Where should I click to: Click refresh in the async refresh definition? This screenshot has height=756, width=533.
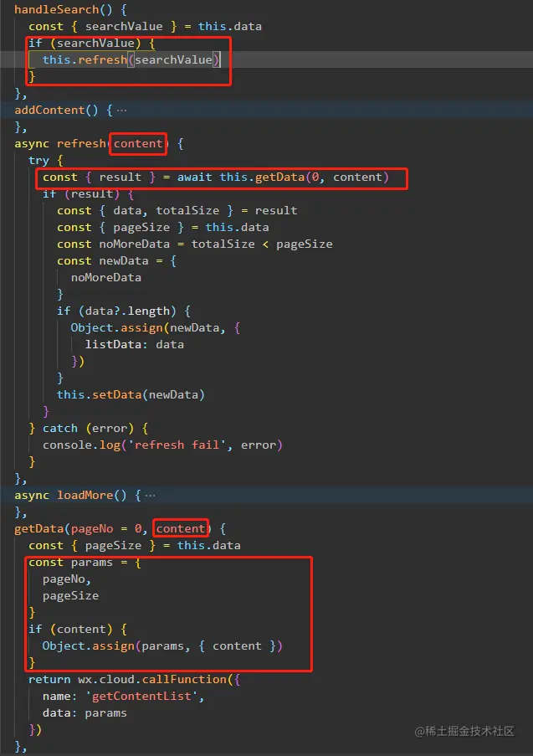81,144
